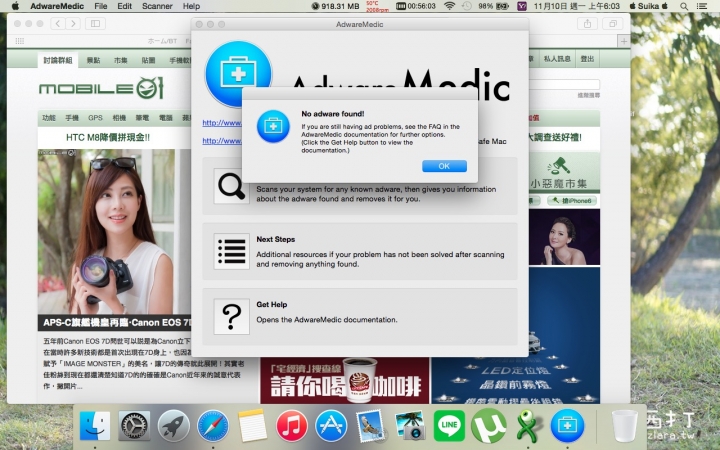Click the AdwareMedic icon in the Dock
Viewport: 720px width, 450px height.
(568, 426)
